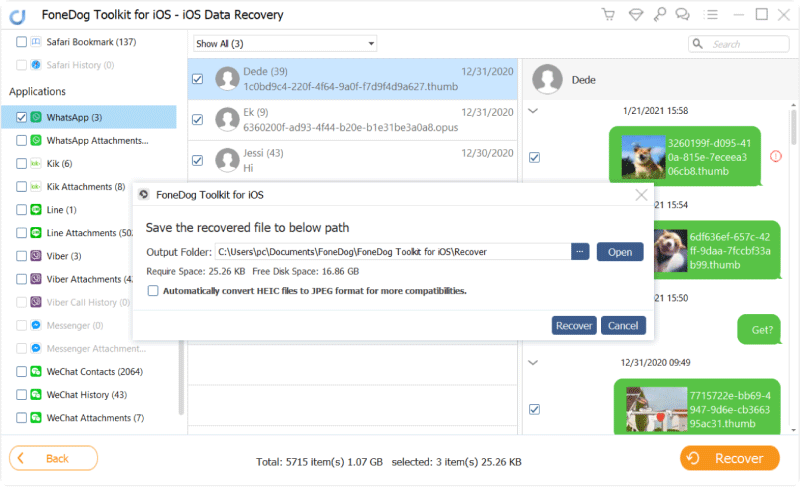800x487 pixels.
Task: Click the Dede contact avatar in chat list
Action: pyautogui.click(x=228, y=79)
